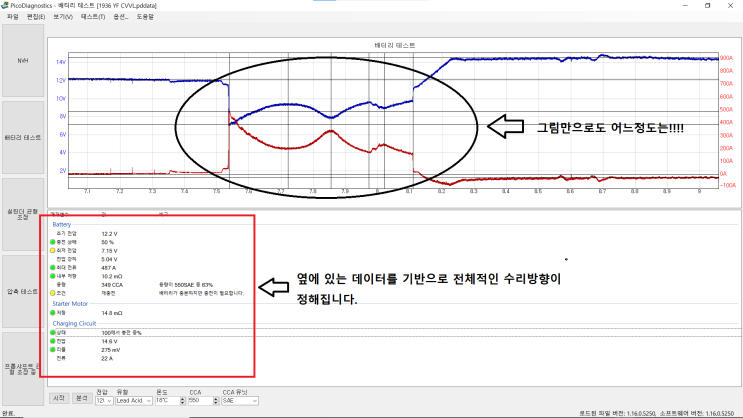The image size is (743, 418).
Task: Click the PicoDiagnostics app icon in title bar
Action: (5, 5)
